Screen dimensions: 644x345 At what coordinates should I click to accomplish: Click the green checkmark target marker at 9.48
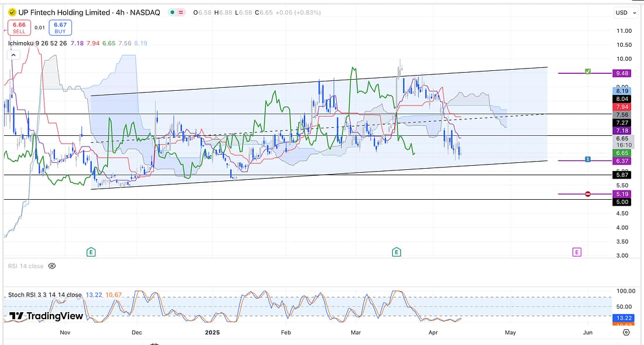(588, 71)
